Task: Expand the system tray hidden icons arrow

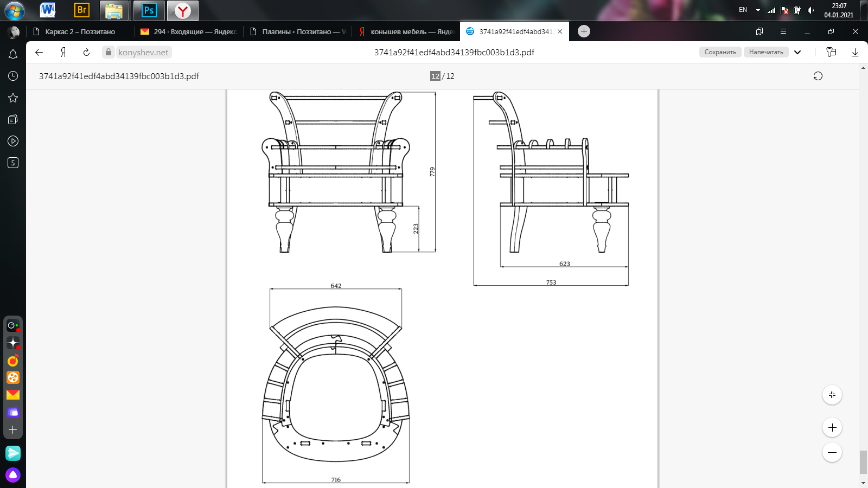Action: point(758,10)
